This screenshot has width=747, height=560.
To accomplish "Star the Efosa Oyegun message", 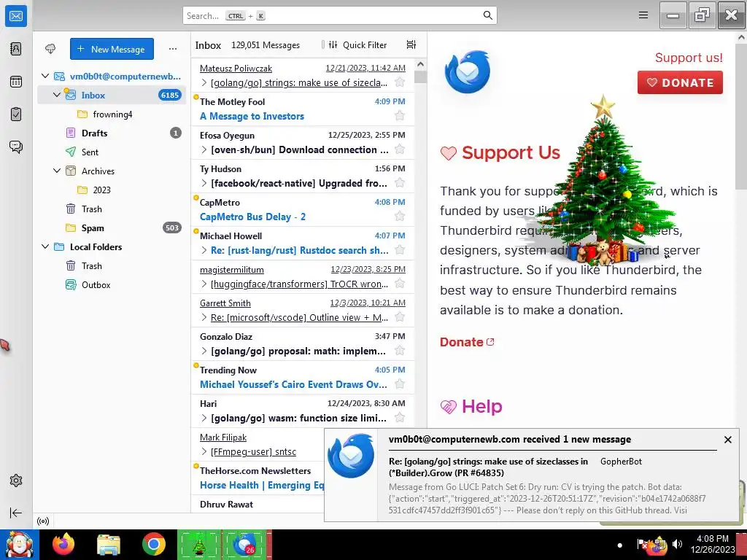I will (400, 149).
